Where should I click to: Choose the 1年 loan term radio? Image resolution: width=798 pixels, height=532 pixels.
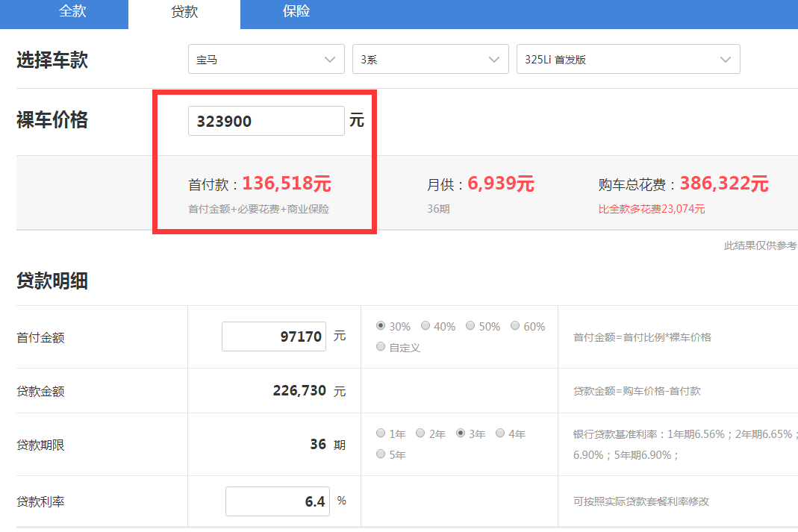coord(381,434)
